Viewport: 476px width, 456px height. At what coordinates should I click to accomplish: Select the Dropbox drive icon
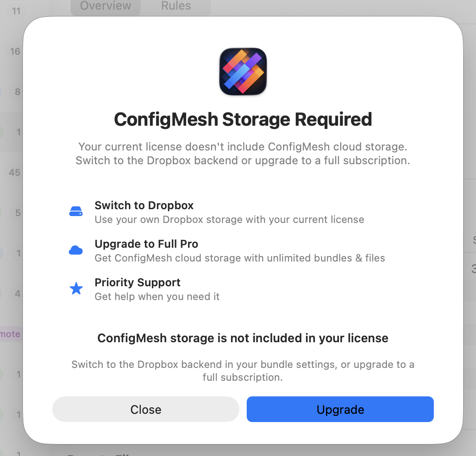point(76,211)
